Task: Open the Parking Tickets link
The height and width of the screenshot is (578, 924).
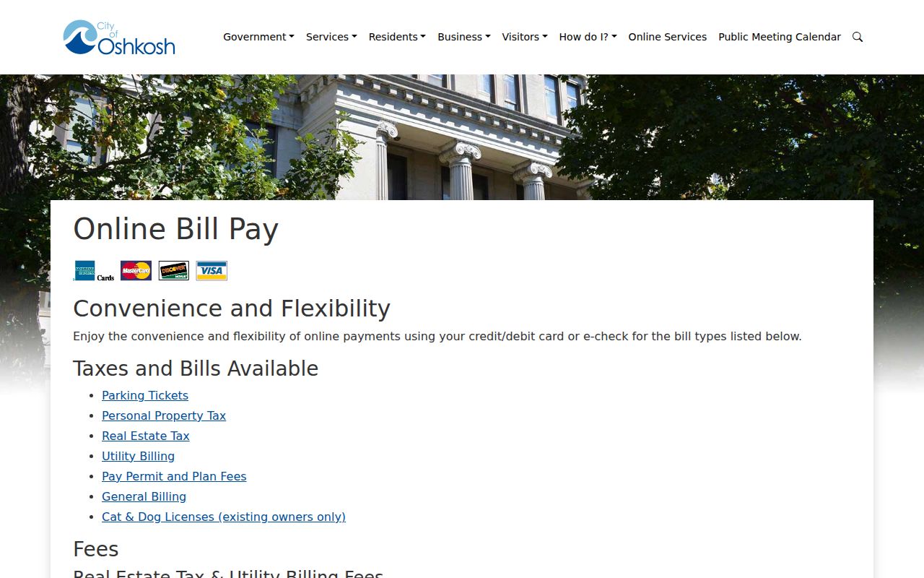Action: [145, 395]
